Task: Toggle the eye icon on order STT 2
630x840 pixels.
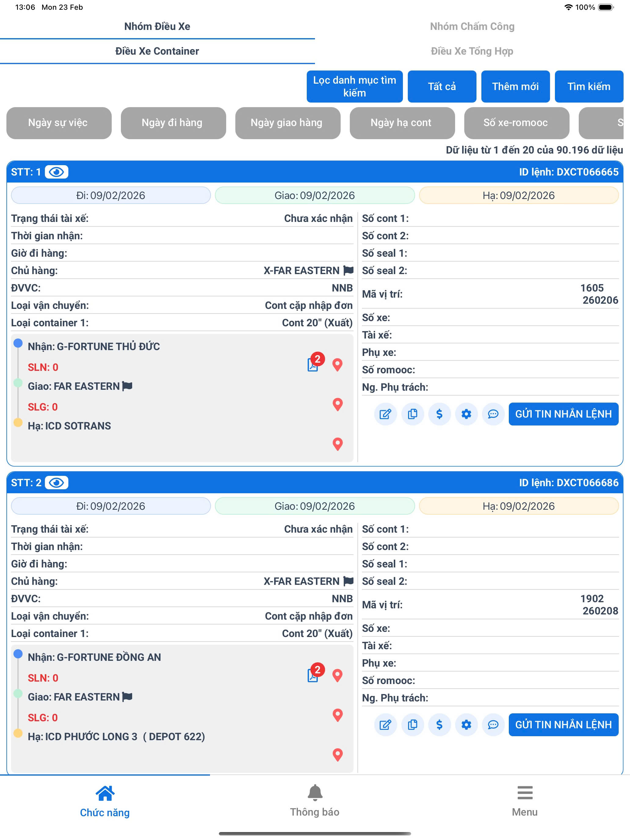Action: [56, 483]
